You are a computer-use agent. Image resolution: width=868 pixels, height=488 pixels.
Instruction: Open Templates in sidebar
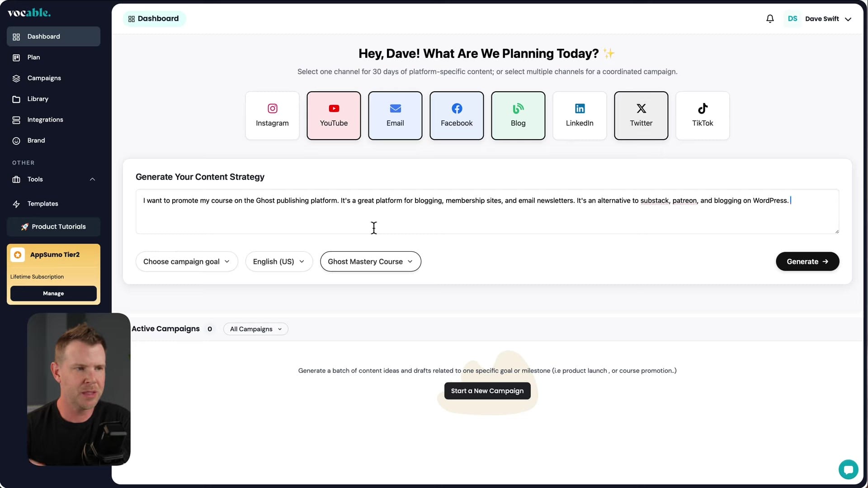(x=53, y=204)
